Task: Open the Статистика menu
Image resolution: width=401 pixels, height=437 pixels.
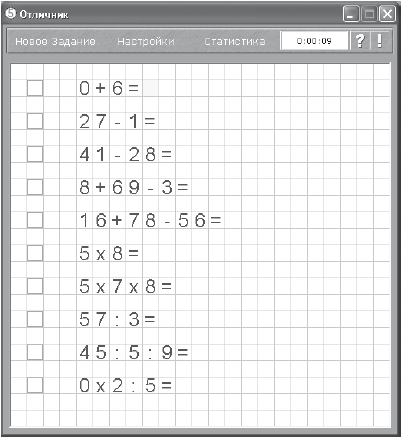Action: (235, 41)
